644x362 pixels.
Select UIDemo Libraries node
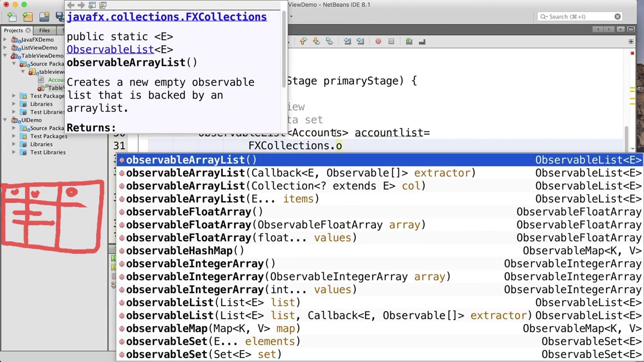click(x=41, y=144)
